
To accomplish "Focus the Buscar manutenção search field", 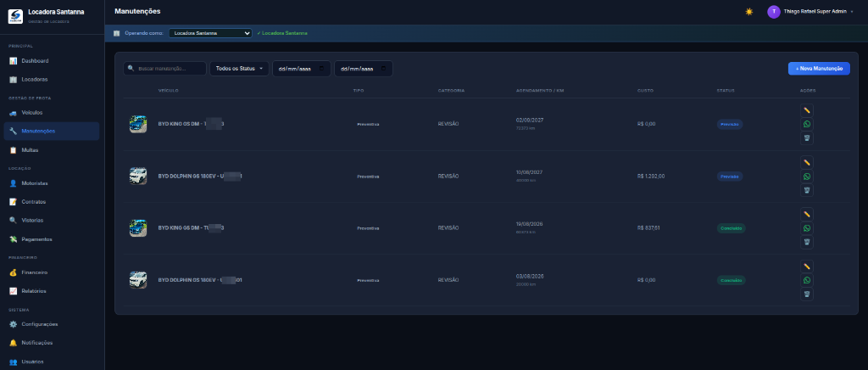I will [x=165, y=69].
